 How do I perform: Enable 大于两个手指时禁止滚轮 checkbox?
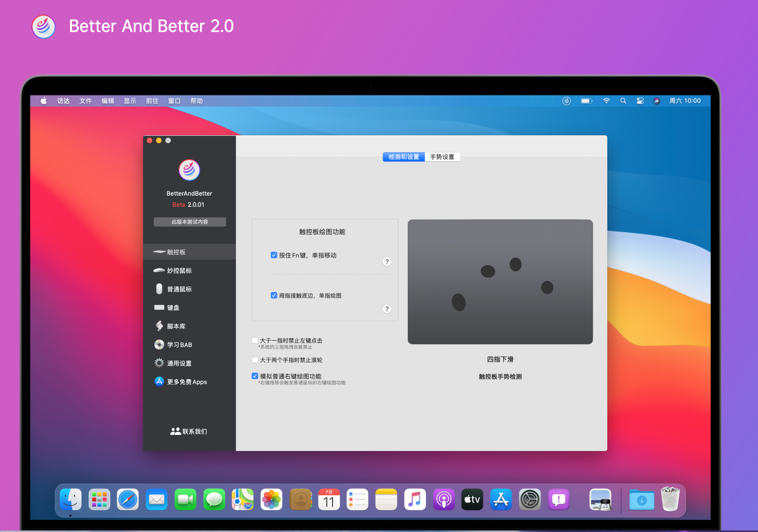pos(255,360)
